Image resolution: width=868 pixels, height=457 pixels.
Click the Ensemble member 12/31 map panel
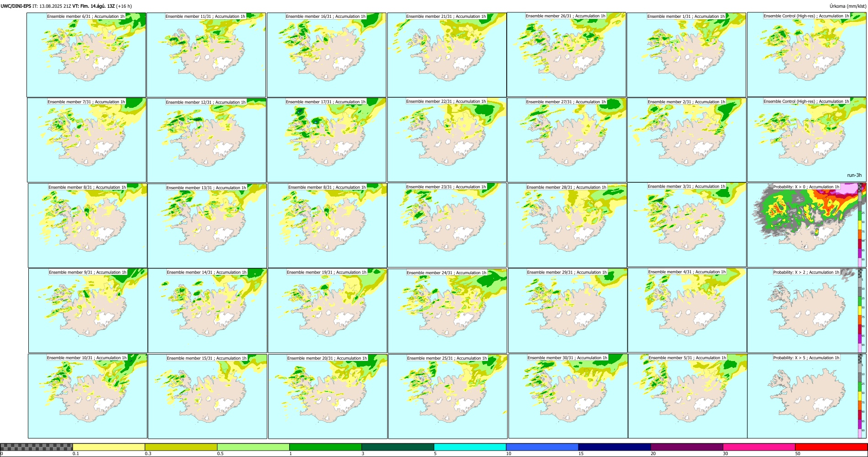pyautogui.click(x=207, y=140)
